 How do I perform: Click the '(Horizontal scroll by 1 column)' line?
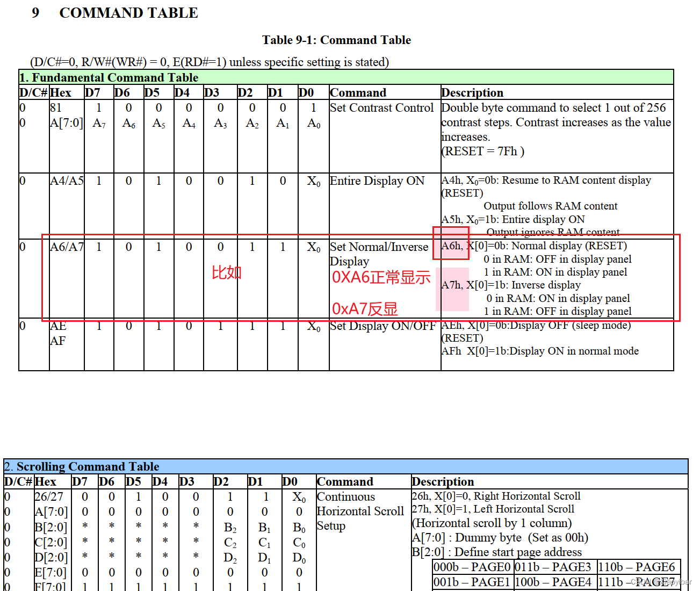pos(492,523)
